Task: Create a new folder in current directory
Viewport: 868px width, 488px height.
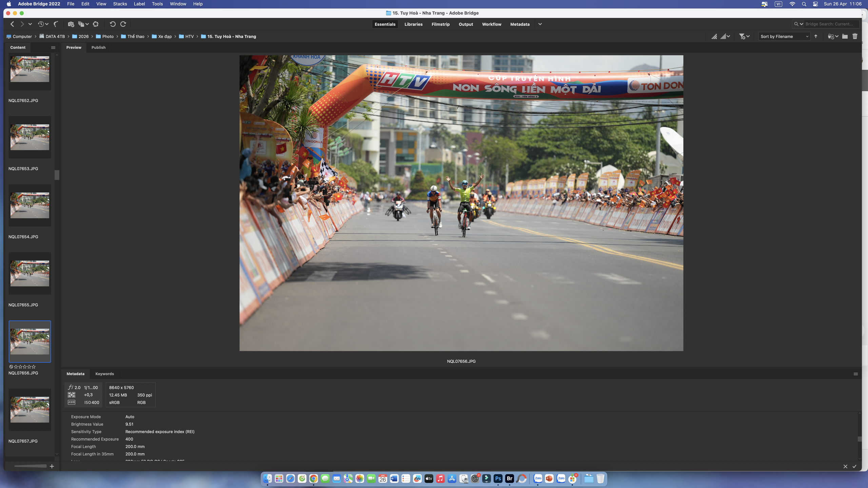Action: point(845,36)
